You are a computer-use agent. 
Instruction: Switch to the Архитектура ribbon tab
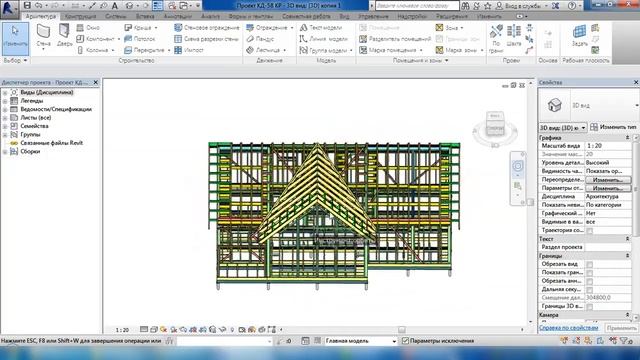(x=40, y=16)
